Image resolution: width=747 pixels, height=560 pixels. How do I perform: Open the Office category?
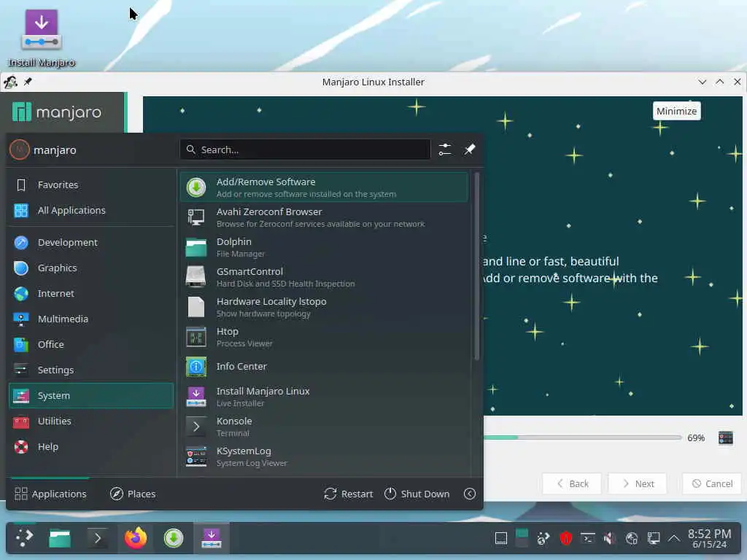tap(91, 344)
